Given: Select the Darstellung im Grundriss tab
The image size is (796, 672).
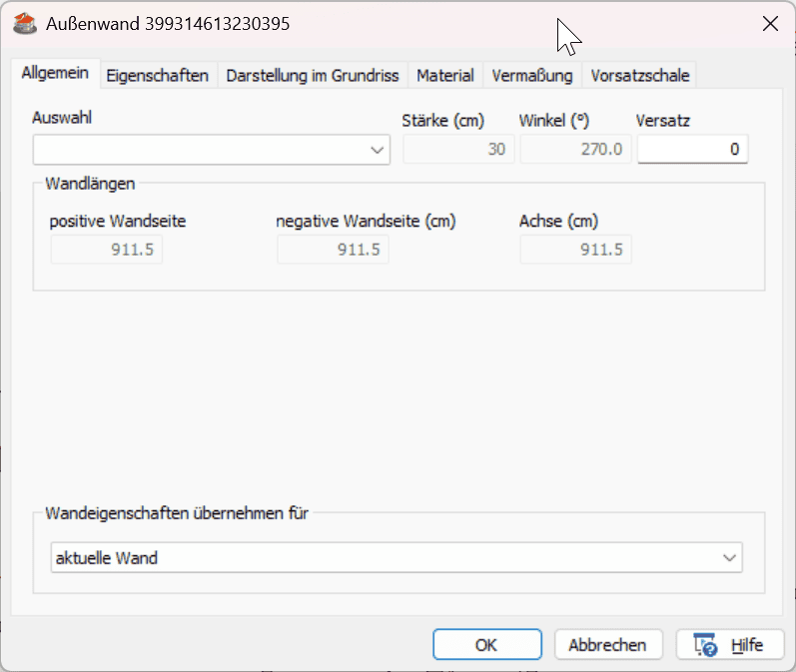Looking at the screenshot, I should (313, 76).
